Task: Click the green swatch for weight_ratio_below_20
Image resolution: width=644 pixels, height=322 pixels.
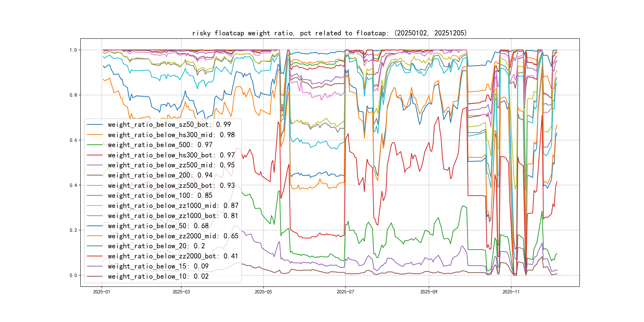Action: (x=94, y=246)
